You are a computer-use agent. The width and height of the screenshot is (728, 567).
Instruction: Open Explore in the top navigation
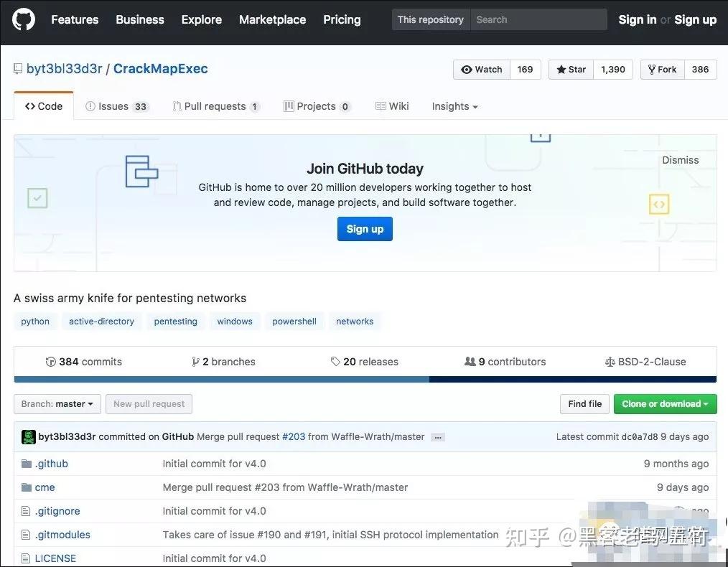coord(202,19)
